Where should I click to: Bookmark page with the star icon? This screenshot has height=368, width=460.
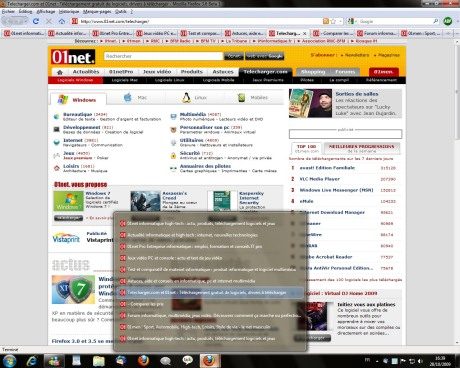[x=333, y=21]
